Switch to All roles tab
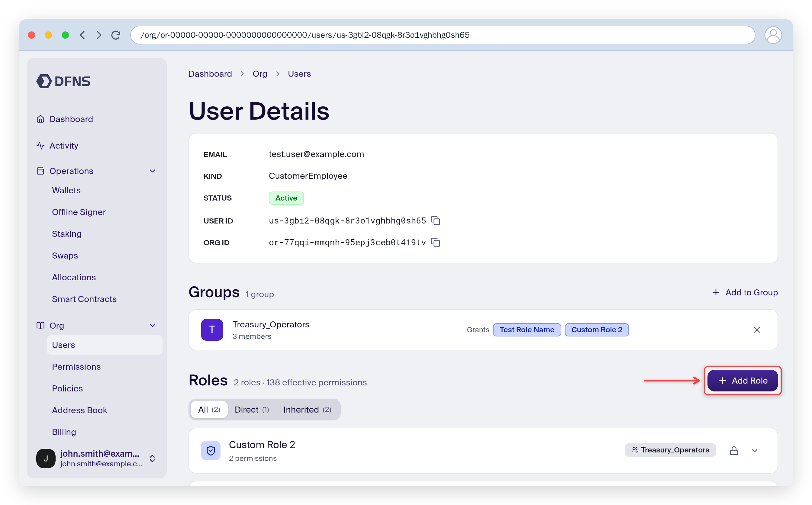This screenshot has height=505, width=812. click(209, 410)
